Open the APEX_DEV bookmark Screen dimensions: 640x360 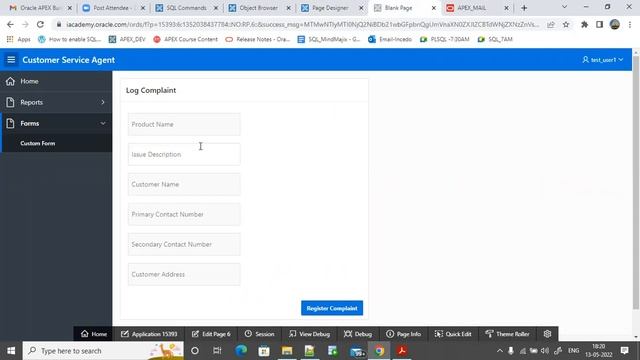click(127, 39)
